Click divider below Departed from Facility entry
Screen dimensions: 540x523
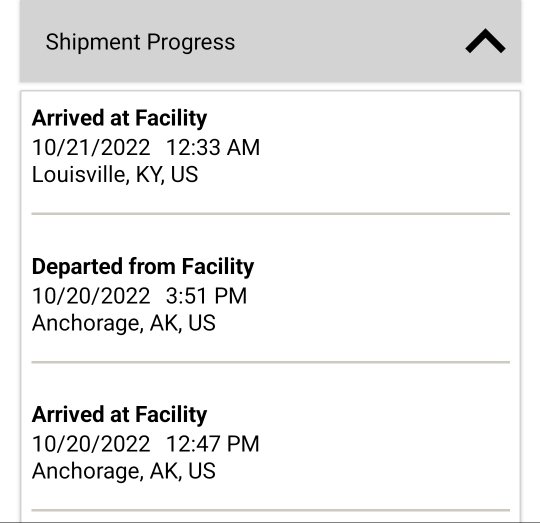(x=271, y=362)
